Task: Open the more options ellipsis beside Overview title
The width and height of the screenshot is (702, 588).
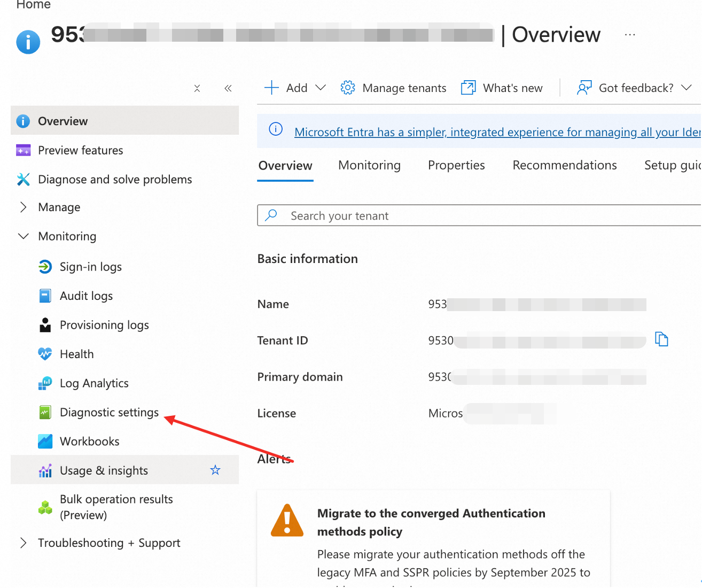Action: pyautogui.click(x=630, y=35)
